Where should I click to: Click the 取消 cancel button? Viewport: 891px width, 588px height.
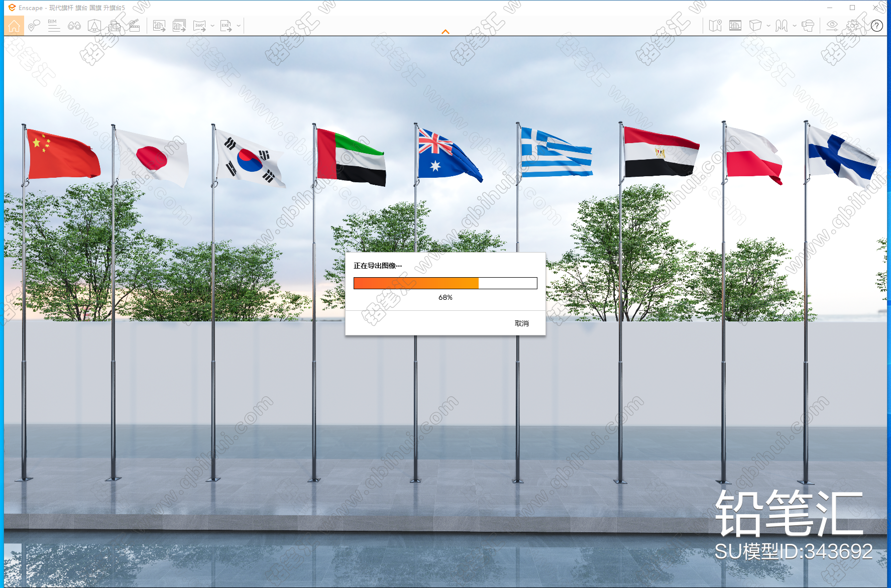[522, 323]
